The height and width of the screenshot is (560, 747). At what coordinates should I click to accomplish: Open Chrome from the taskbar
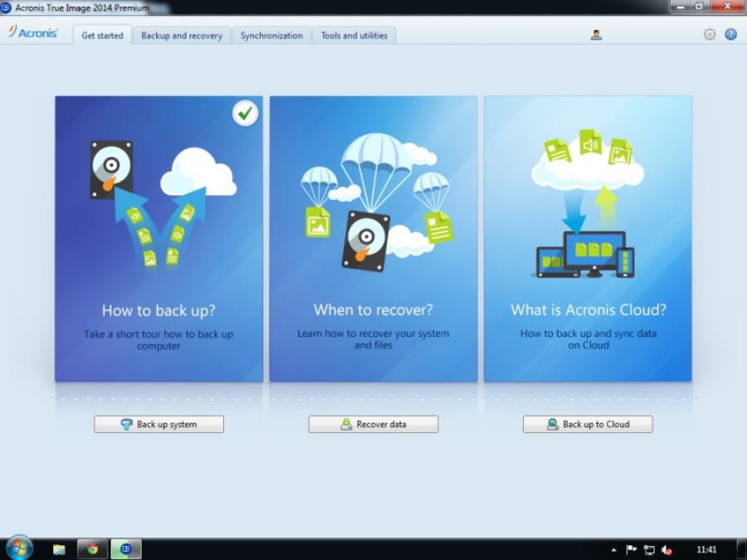click(x=92, y=549)
